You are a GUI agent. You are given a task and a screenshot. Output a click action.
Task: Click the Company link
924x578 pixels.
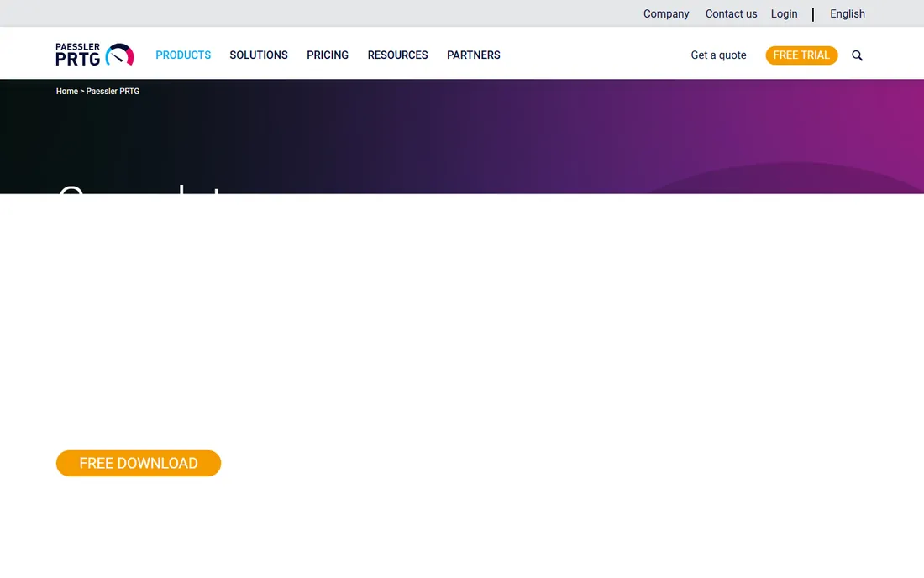666,13
